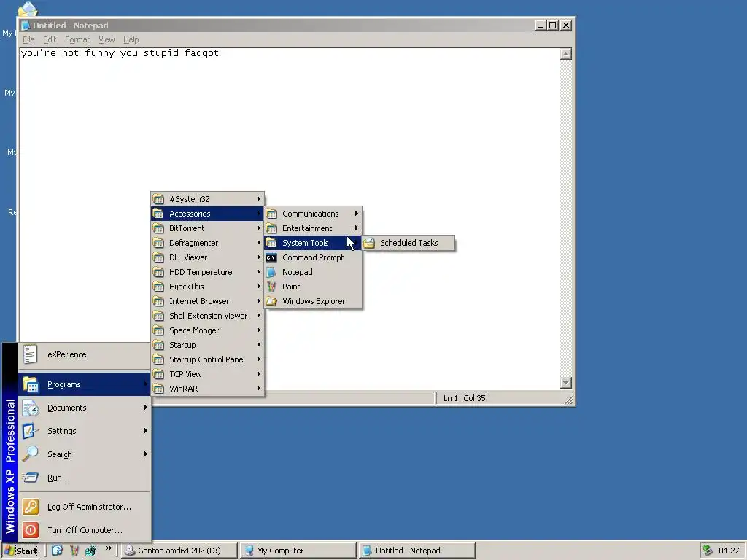Switch to Untitled - Notepad taskbar button
The width and height of the screenshot is (747, 560).
point(417,551)
